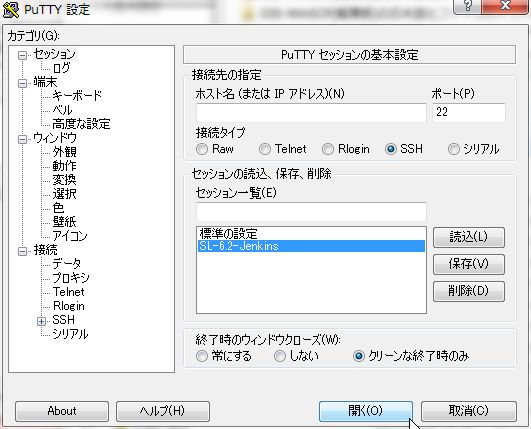This screenshot has width=531, height=429.
Task: Cancel with 取消(C) button
Action: coord(469,411)
